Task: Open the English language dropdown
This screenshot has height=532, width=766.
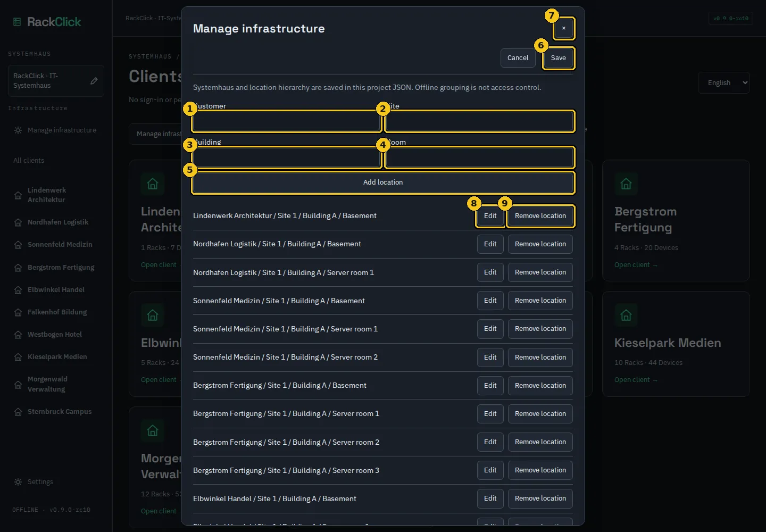Action: click(724, 83)
